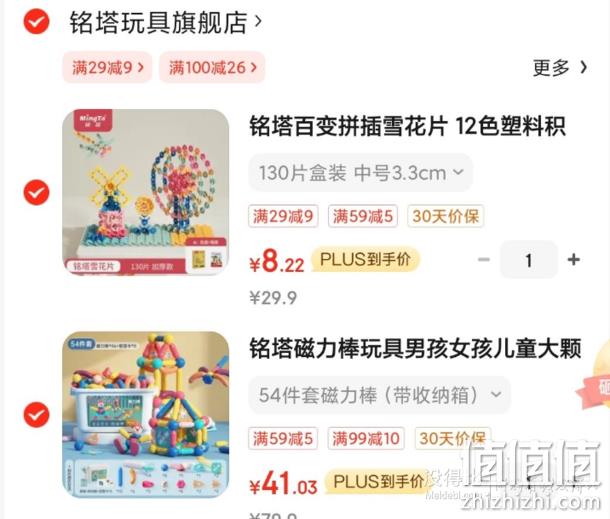Uncheck the 铭塔玩具旗舰店 store checkbox
Image resolution: width=610 pixels, height=519 pixels.
36,21
